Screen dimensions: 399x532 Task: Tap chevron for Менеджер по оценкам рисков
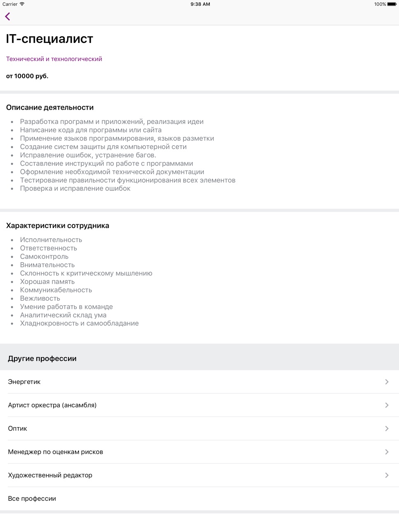pyautogui.click(x=387, y=452)
